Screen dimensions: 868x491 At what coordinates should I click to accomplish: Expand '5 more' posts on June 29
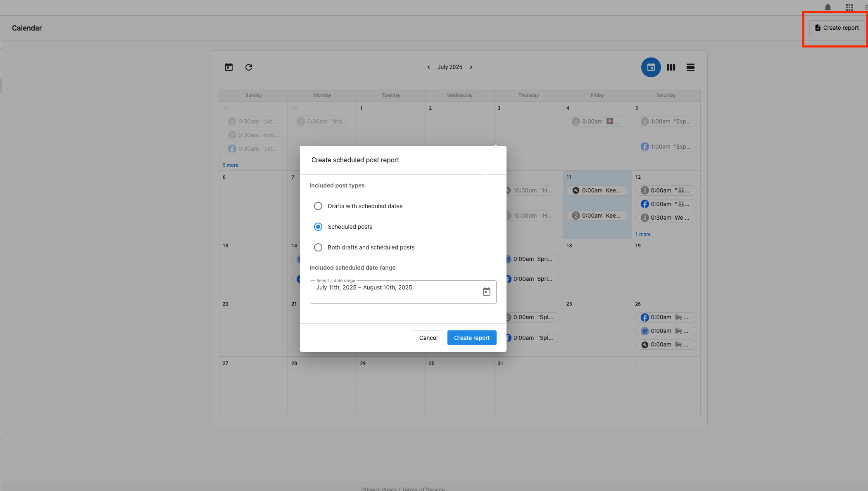(230, 165)
